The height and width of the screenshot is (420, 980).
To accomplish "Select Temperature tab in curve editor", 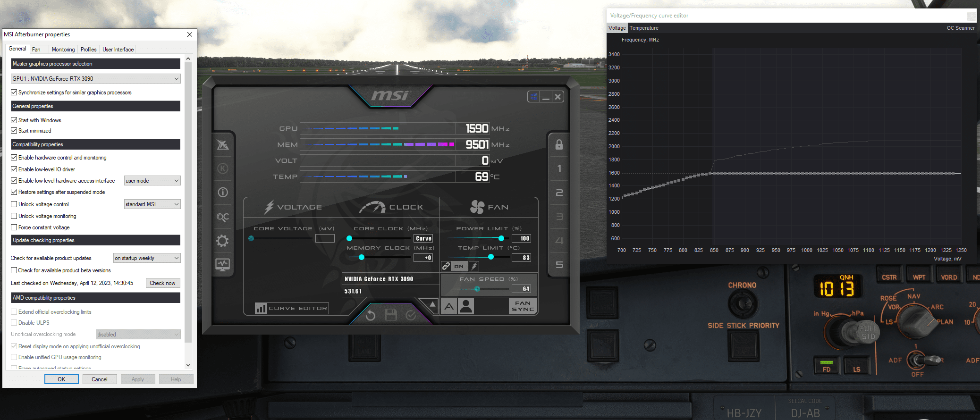I will (644, 28).
